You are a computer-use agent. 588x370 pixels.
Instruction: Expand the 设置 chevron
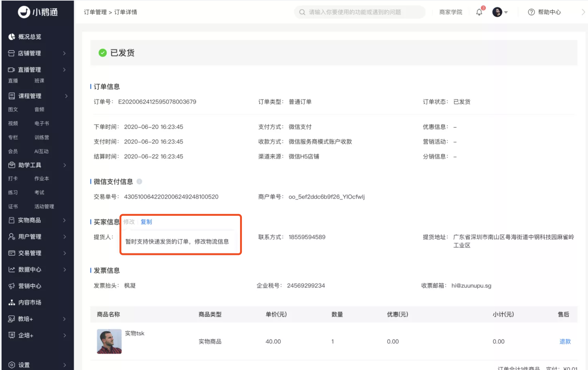coord(65,365)
